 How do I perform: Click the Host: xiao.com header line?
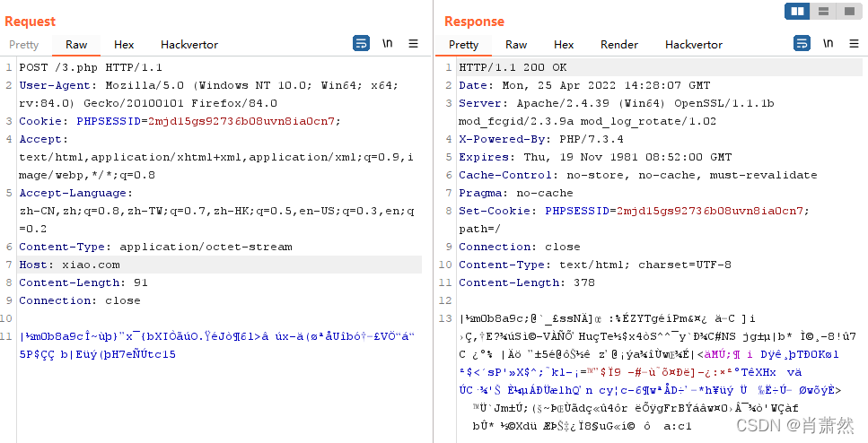(x=69, y=265)
